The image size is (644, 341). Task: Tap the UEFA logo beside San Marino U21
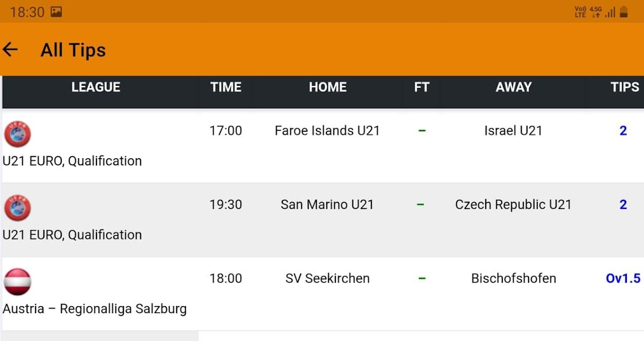click(x=18, y=208)
